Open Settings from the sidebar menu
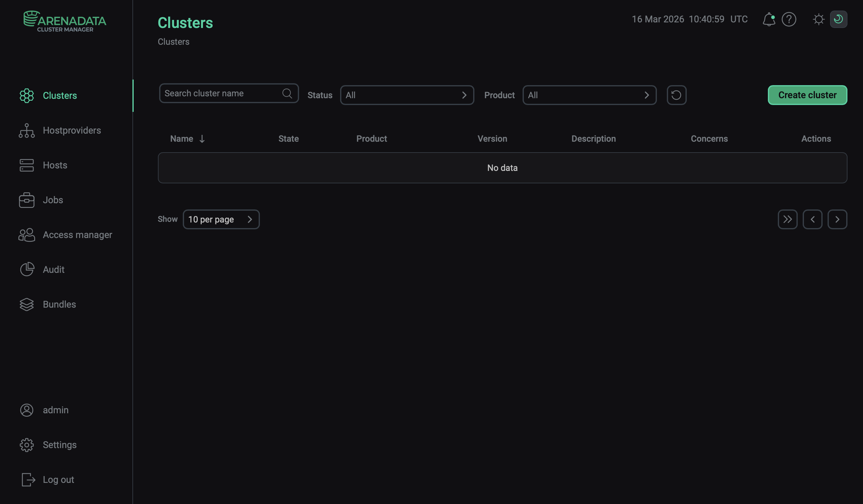The image size is (863, 504). point(60,444)
